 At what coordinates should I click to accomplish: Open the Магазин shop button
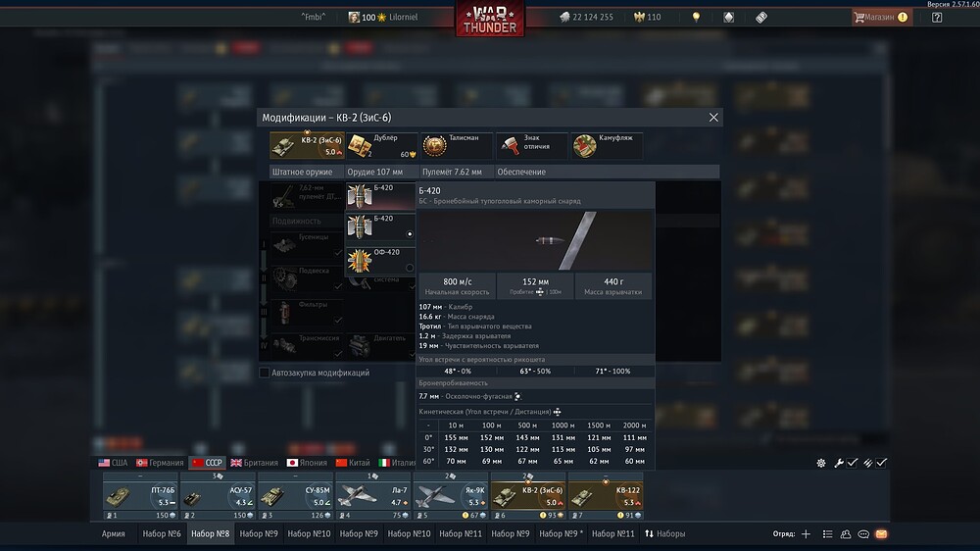click(881, 18)
